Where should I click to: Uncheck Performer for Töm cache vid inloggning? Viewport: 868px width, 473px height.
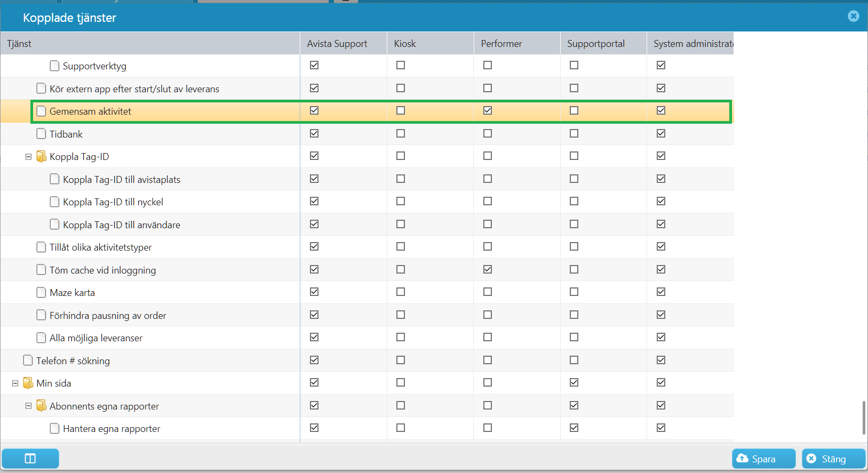[x=488, y=269]
